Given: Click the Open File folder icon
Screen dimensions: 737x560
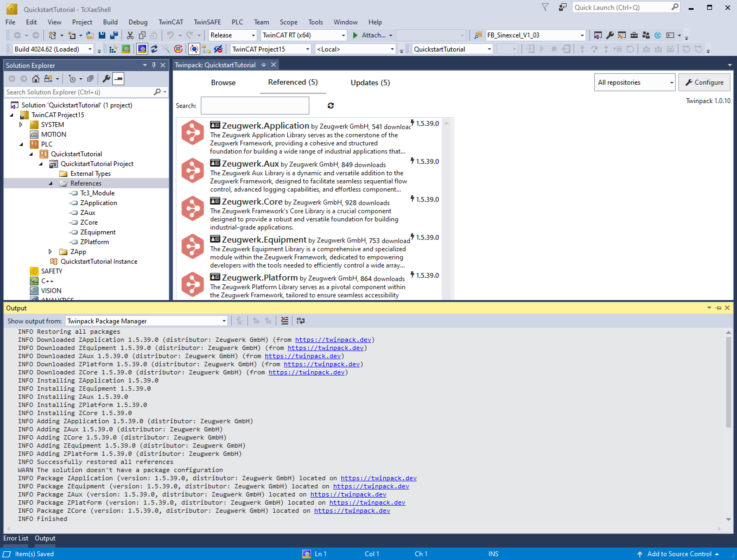Looking at the screenshot, I should tap(90, 35).
